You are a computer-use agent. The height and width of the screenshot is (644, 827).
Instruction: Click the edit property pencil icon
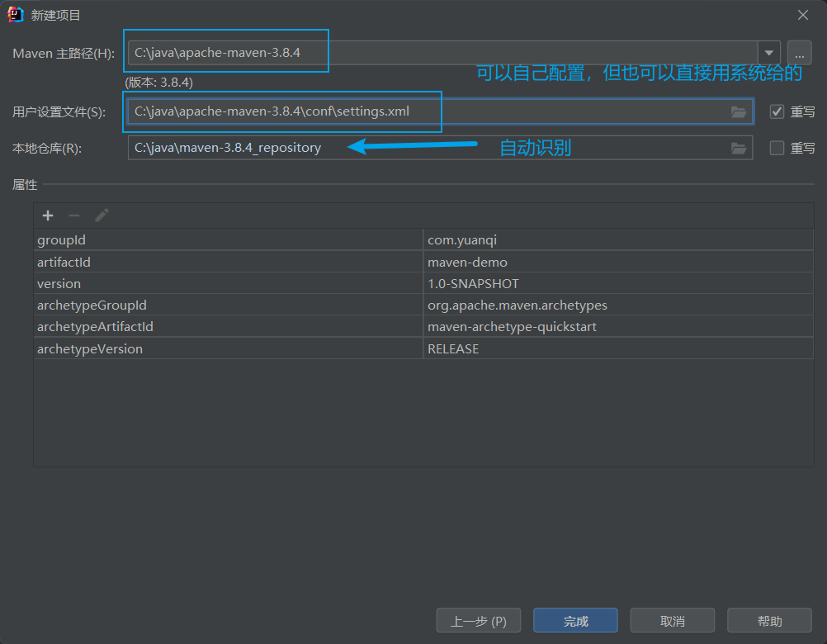[x=102, y=215]
